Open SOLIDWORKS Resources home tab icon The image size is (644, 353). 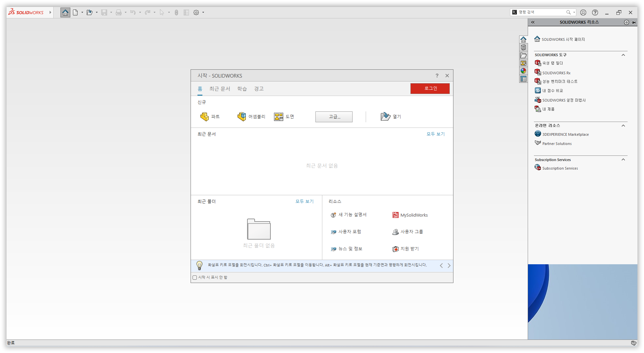tap(523, 39)
